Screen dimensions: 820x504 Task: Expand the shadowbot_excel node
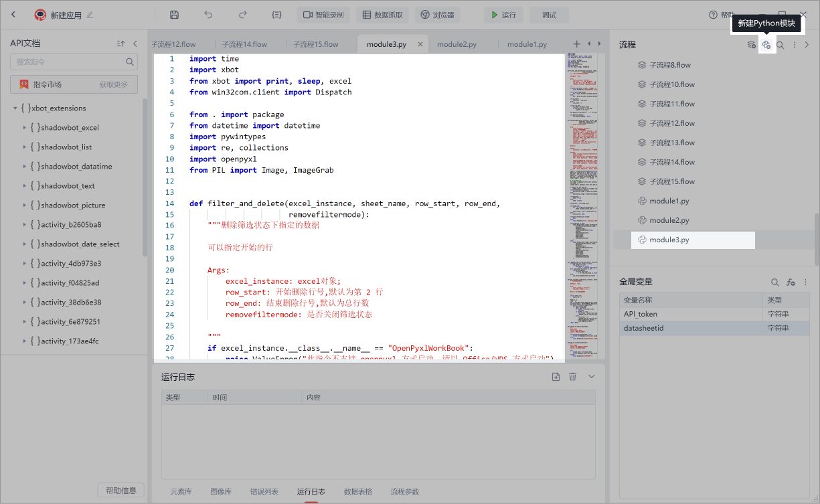coord(24,127)
